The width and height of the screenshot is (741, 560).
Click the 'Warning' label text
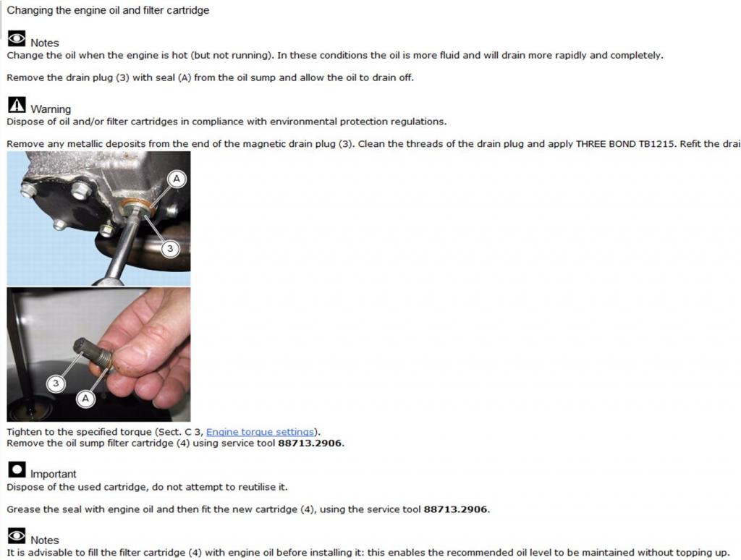pyautogui.click(x=51, y=109)
